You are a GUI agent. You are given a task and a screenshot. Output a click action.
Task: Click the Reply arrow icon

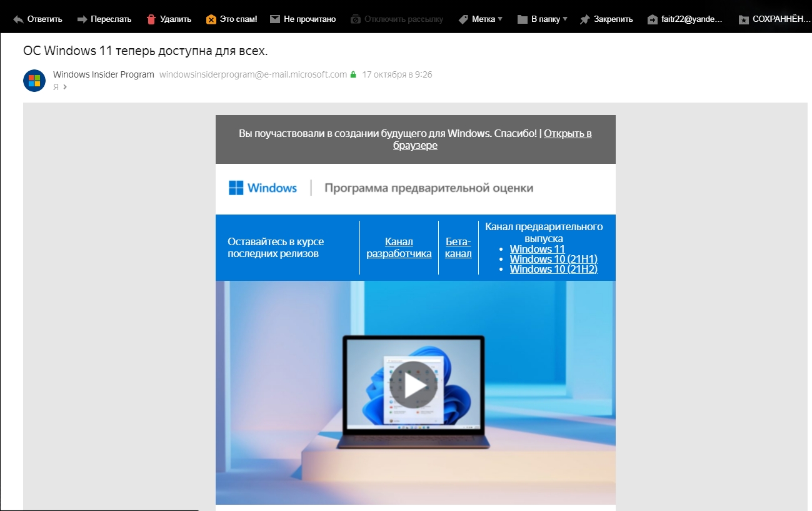pos(18,19)
